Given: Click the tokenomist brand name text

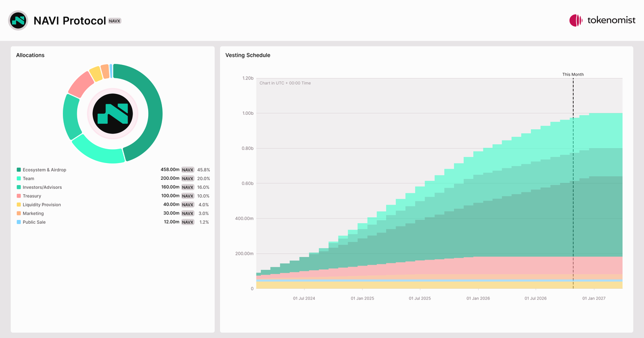Looking at the screenshot, I should (611, 20).
